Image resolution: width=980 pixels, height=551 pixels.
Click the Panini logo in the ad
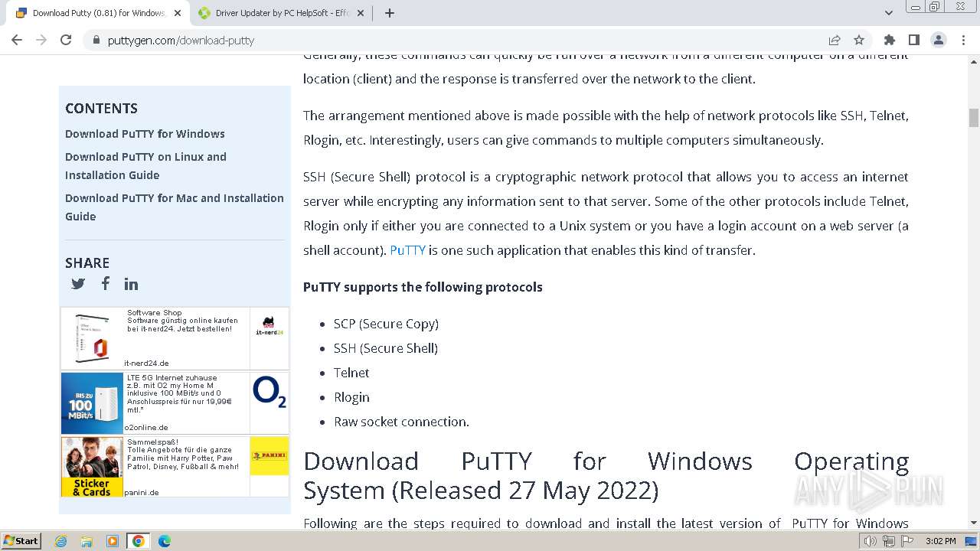pos(269,455)
